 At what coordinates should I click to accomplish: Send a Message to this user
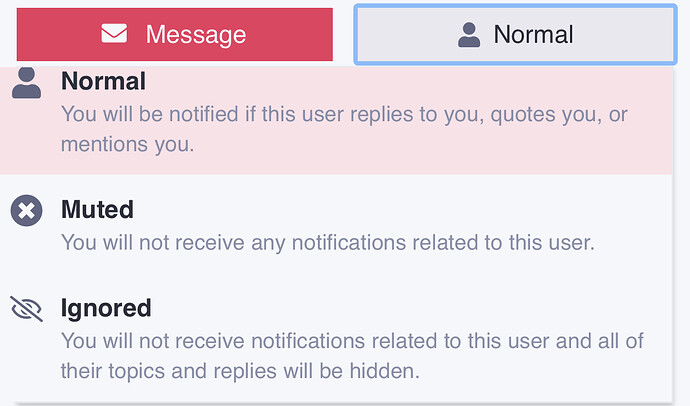[175, 34]
